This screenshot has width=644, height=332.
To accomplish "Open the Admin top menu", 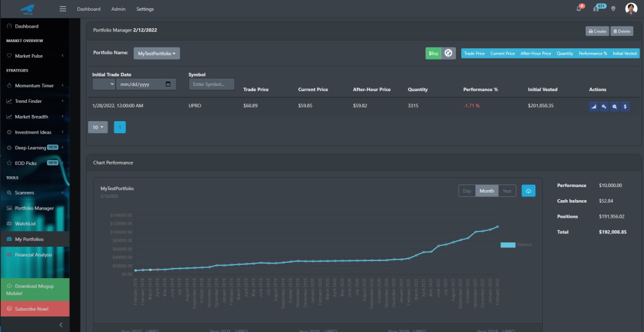I will point(118,9).
